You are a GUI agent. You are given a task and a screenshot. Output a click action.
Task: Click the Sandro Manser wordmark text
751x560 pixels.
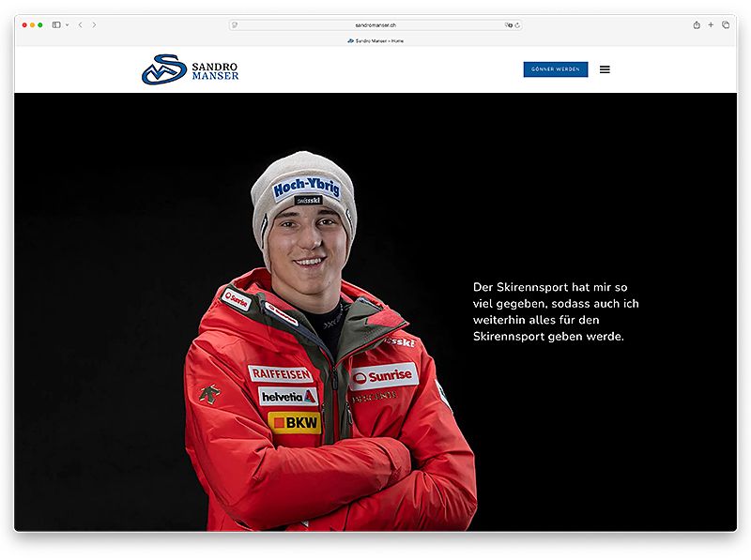(215, 71)
